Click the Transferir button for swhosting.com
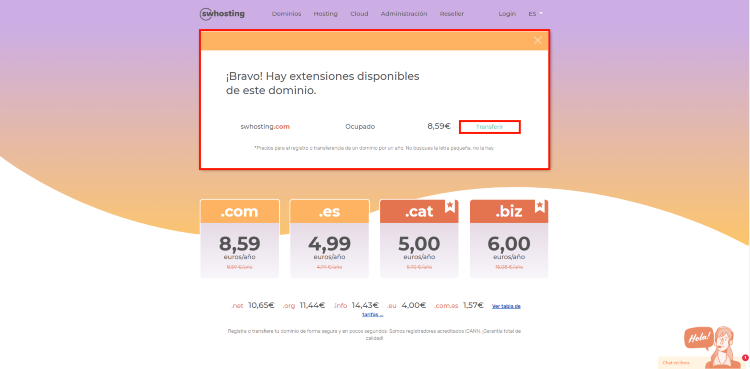The height and width of the screenshot is (369, 750). click(489, 127)
